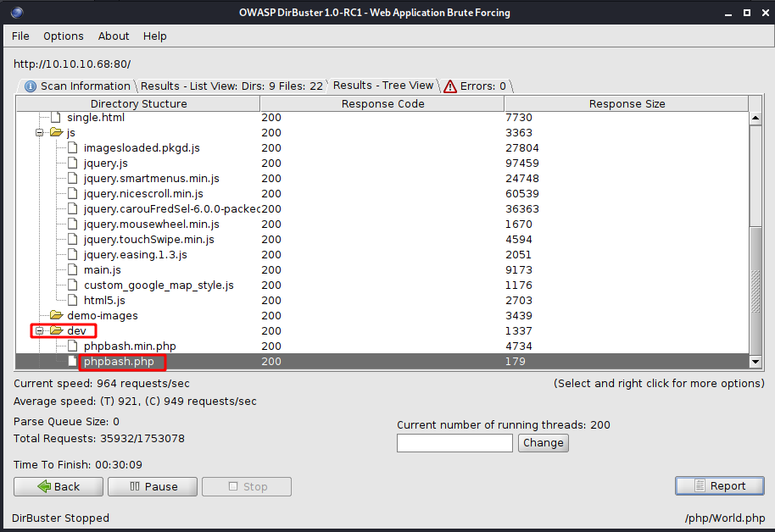
Task: Select the Results - Tree View tab
Action: [383, 86]
